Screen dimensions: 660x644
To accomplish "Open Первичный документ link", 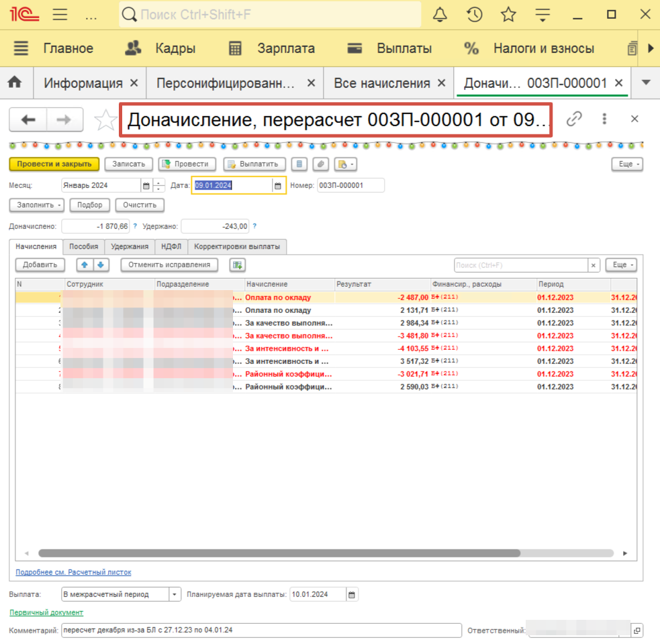I will [x=46, y=613].
